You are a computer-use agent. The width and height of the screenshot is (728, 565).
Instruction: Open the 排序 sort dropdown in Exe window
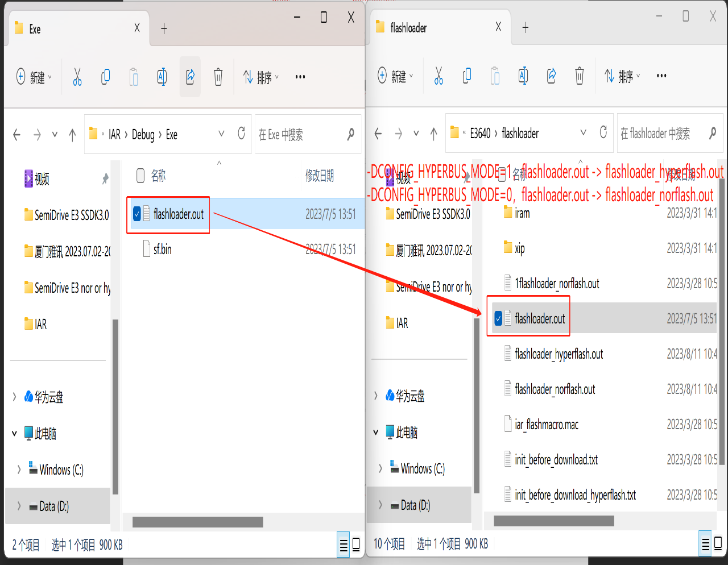point(261,77)
